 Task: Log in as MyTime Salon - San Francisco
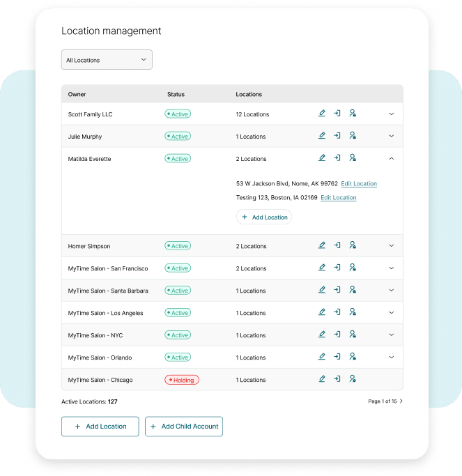click(x=337, y=268)
